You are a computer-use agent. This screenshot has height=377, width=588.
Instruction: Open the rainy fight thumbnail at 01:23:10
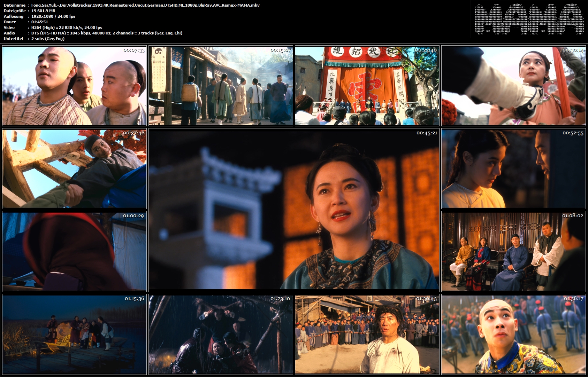coord(221,334)
